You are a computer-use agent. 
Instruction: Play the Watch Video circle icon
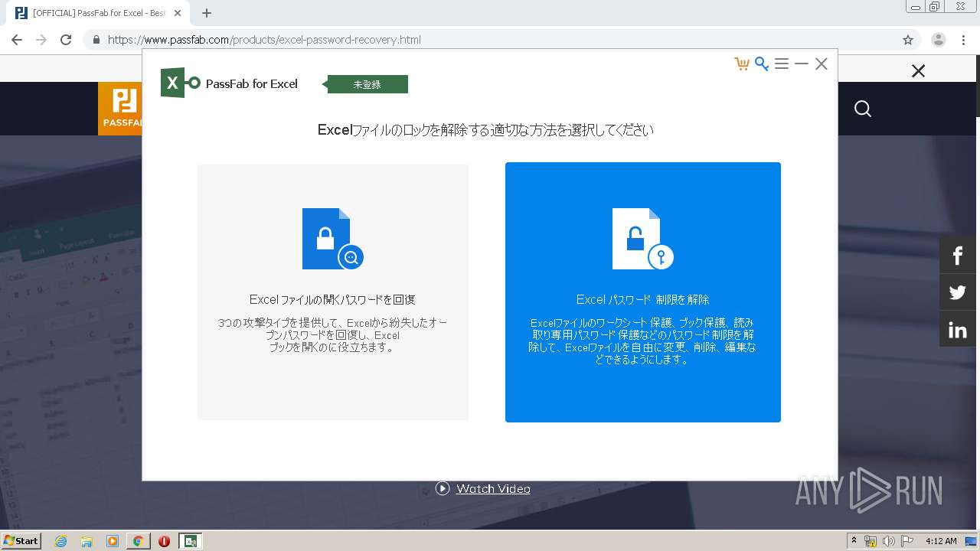443,488
